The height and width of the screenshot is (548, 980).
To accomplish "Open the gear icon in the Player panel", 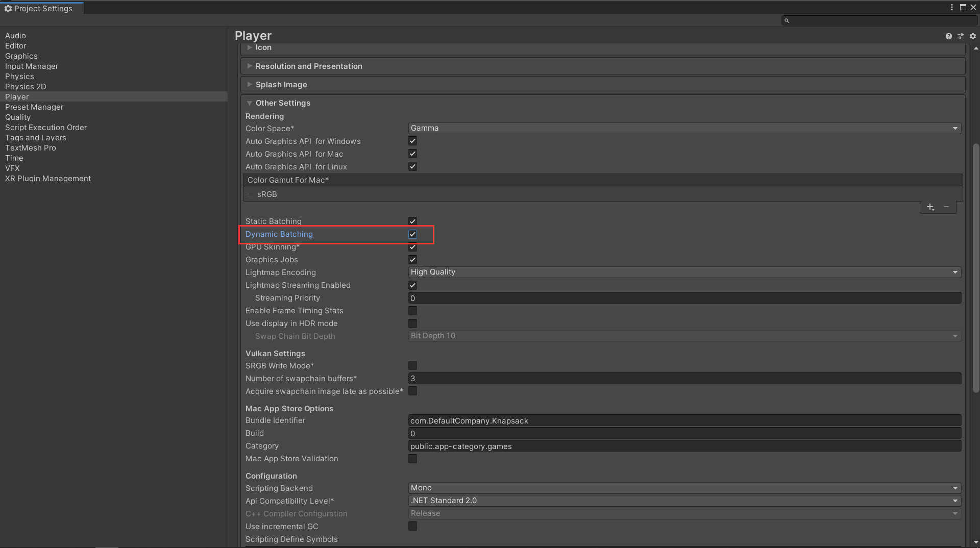I will (972, 36).
